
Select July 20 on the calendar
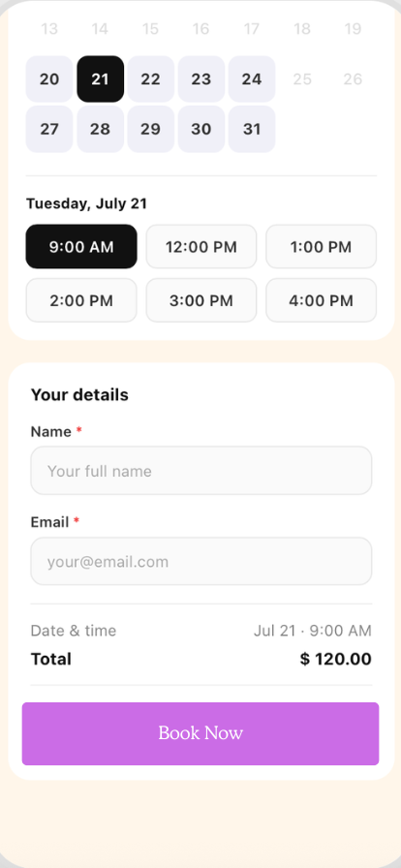point(49,79)
